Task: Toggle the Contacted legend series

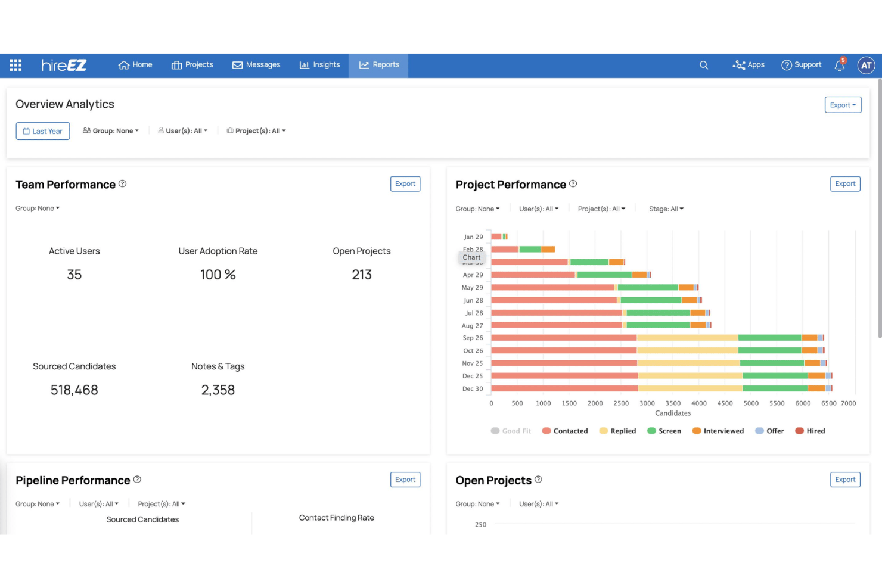Action: [565, 431]
